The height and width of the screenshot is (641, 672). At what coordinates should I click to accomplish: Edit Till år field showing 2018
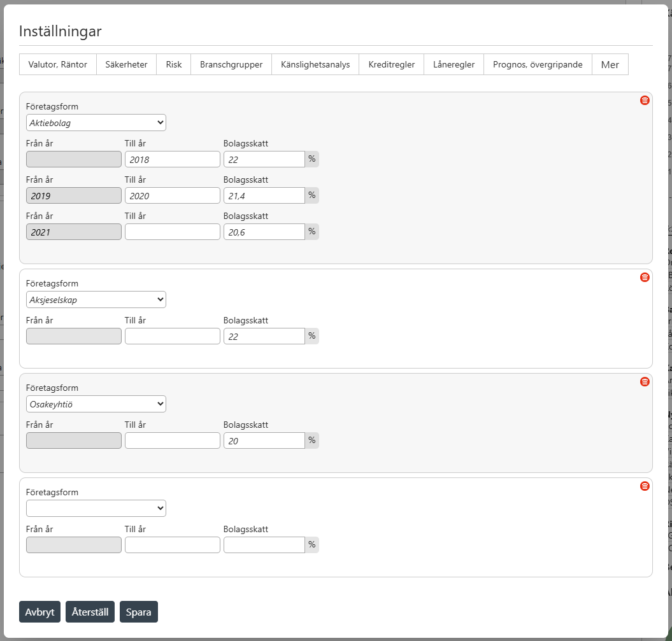point(173,159)
